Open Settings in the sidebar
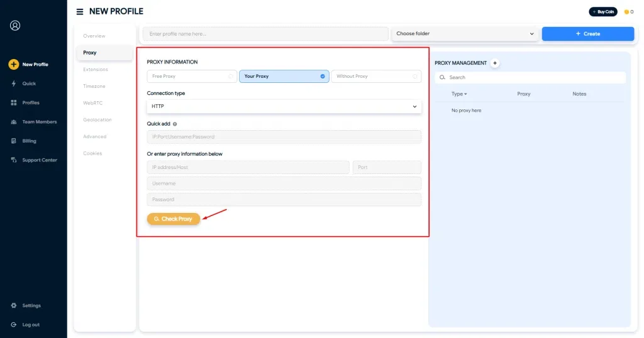644x338 pixels. (x=31, y=305)
